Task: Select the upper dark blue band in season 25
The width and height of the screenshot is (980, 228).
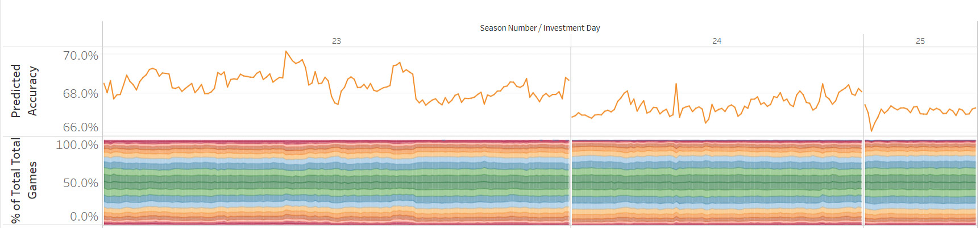Action: coord(920,165)
